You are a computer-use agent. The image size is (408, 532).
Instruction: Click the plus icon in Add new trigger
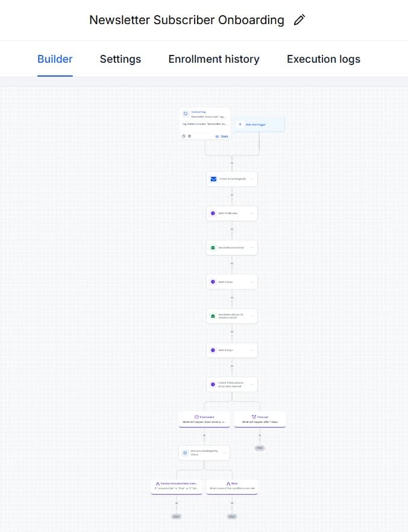240,124
